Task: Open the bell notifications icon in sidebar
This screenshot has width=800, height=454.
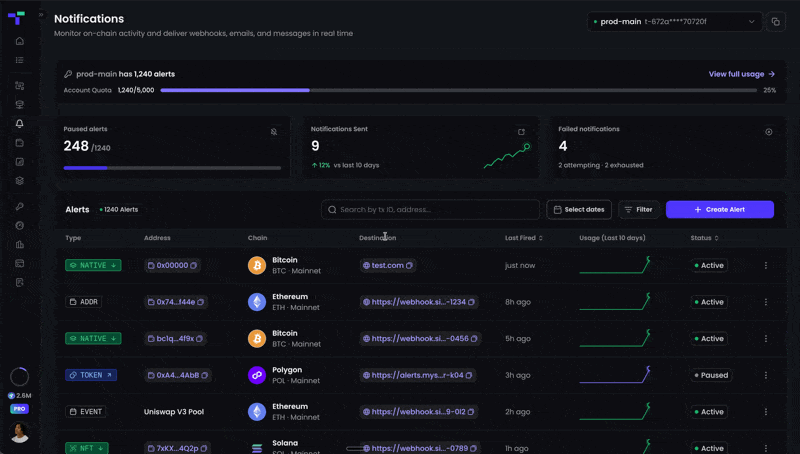Action: [x=19, y=123]
